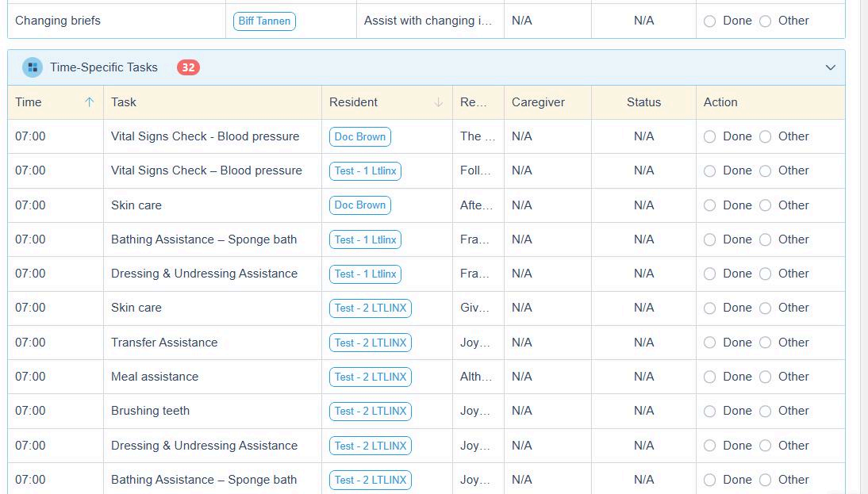Choose Done for Doc Brown's Vital Signs Check
Viewport: 868px width, 494px height.
(709, 137)
